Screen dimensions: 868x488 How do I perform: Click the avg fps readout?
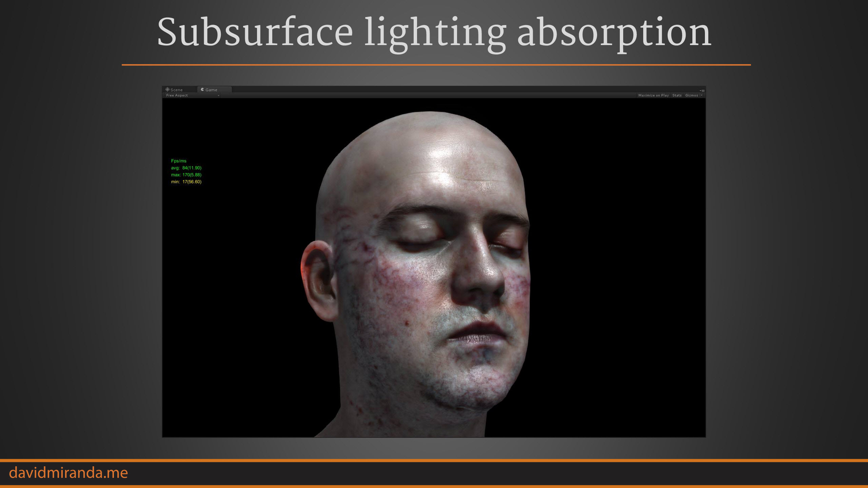(186, 168)
